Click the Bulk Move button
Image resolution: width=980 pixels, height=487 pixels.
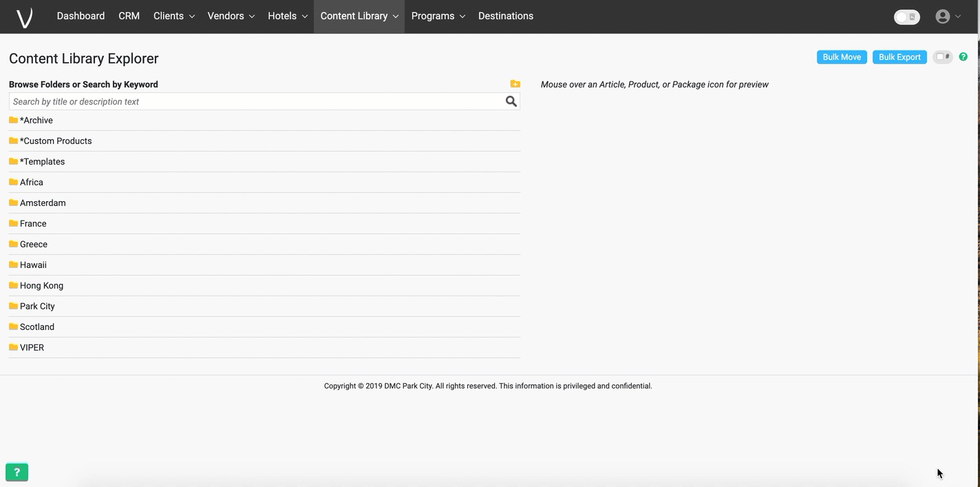pos(842,57)
